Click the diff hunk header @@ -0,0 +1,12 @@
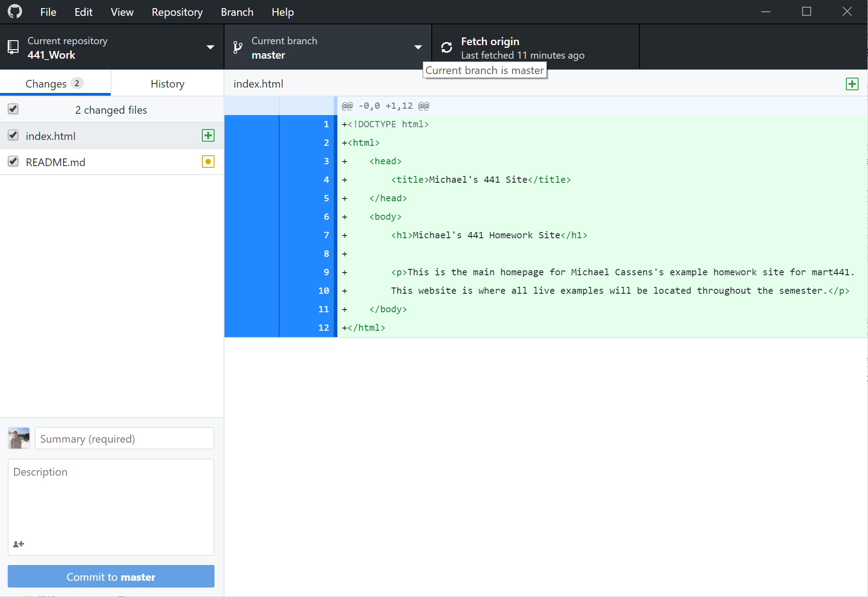The image size is (868, 597). [386, 106]
